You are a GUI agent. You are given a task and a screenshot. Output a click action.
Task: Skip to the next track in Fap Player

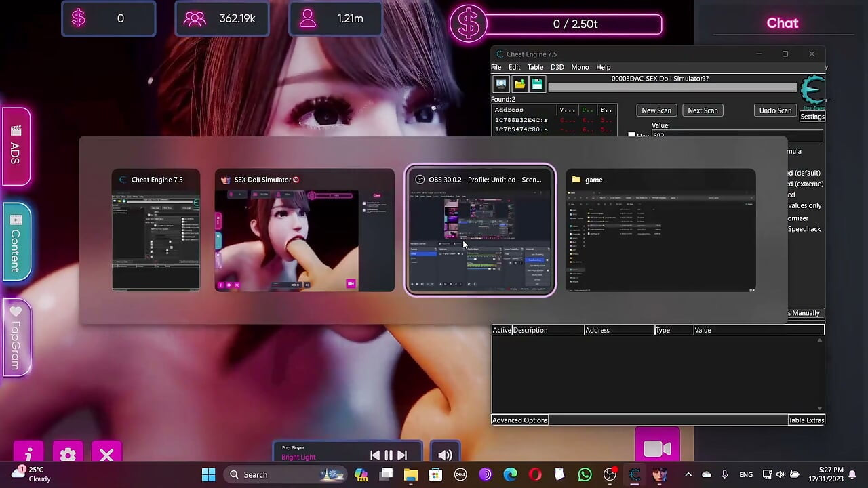402,455
